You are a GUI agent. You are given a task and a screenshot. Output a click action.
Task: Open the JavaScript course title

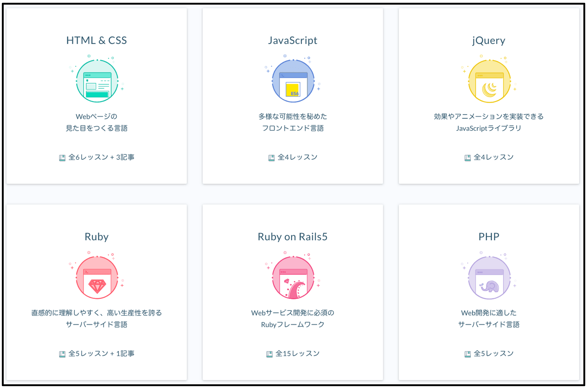(293, 40)
